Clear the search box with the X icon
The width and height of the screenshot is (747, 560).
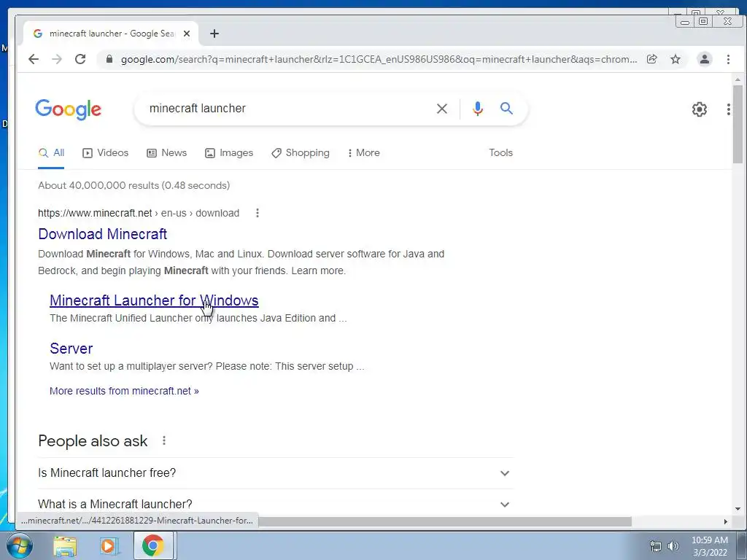coord(441,109)
